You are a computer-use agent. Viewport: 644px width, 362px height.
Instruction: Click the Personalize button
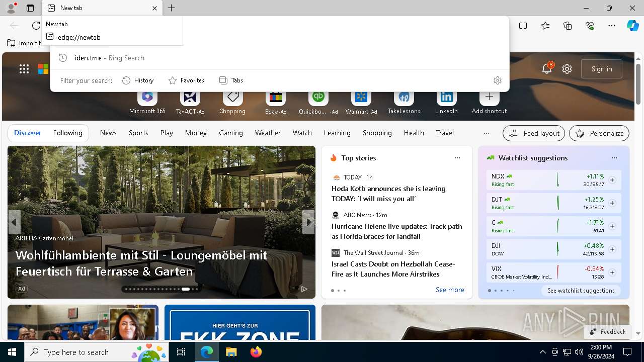[x=599, y=133]
